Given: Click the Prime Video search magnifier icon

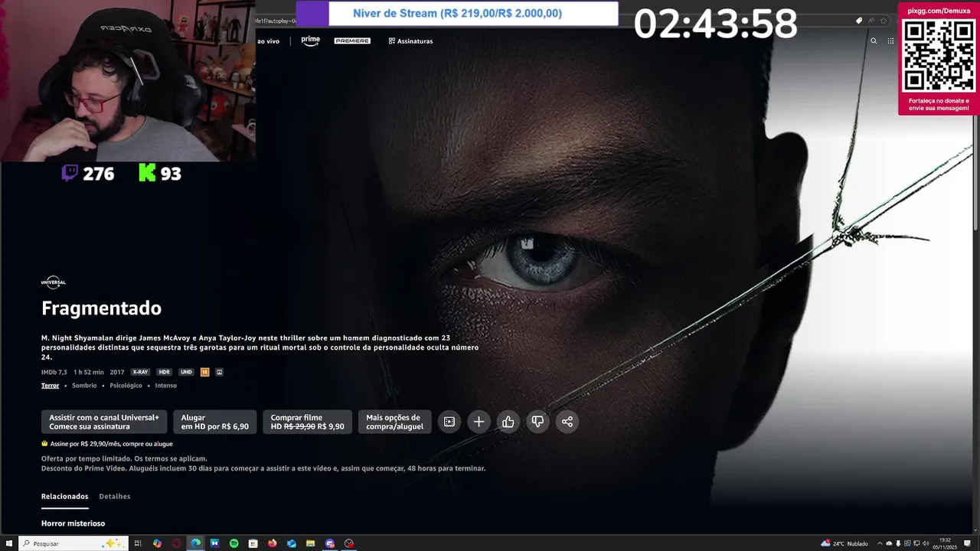Looking at the screenshot, I should [874, 41].
